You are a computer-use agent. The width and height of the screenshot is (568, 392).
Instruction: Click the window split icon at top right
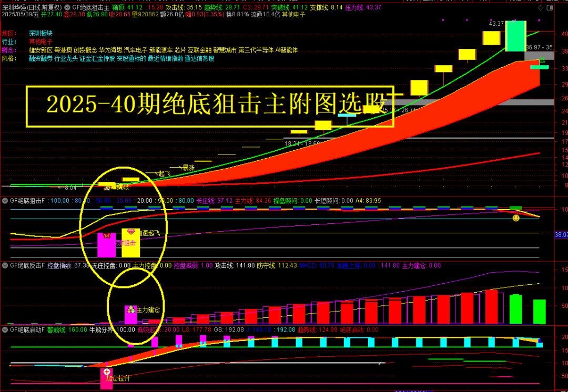[x=550, y=7]
